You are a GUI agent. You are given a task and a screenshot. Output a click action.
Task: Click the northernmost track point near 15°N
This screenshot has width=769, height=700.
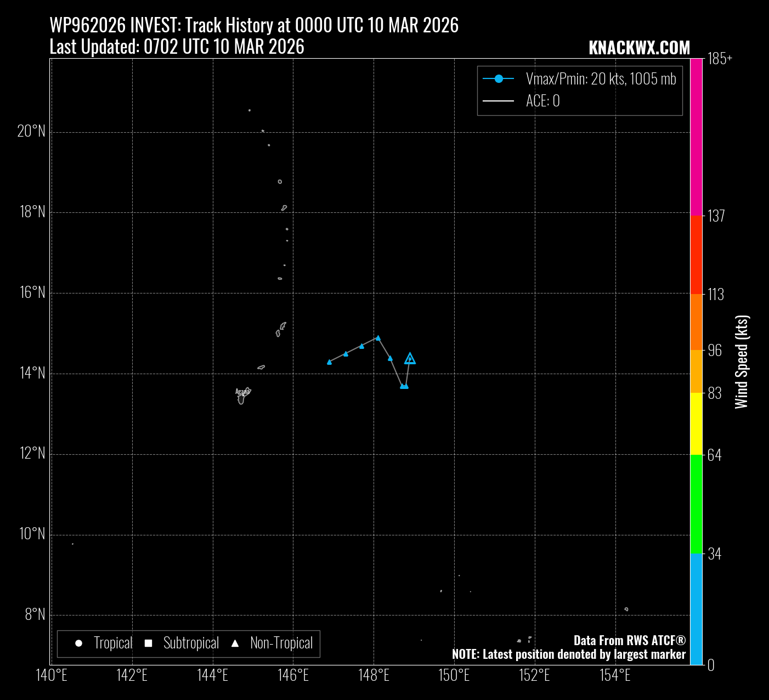coord(378,338)
